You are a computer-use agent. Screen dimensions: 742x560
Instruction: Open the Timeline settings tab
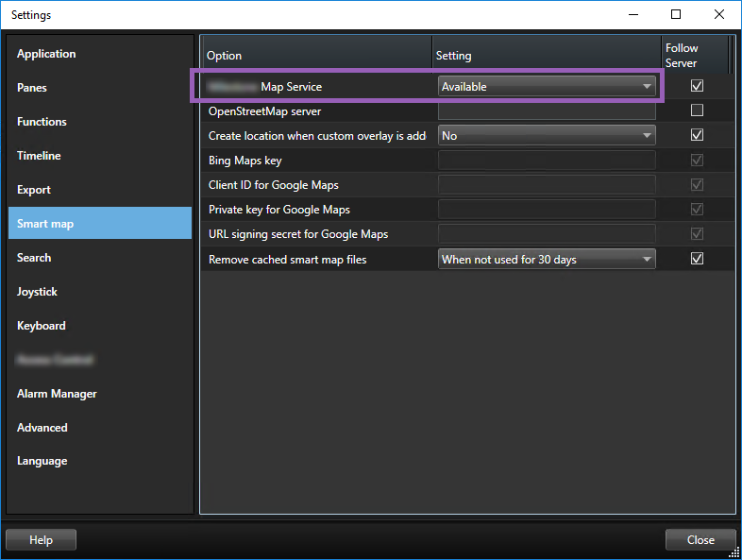tap(39, 156)
